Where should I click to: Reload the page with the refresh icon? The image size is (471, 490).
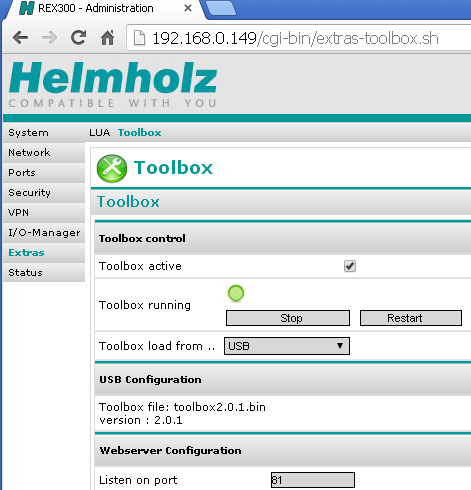[79, 37]
